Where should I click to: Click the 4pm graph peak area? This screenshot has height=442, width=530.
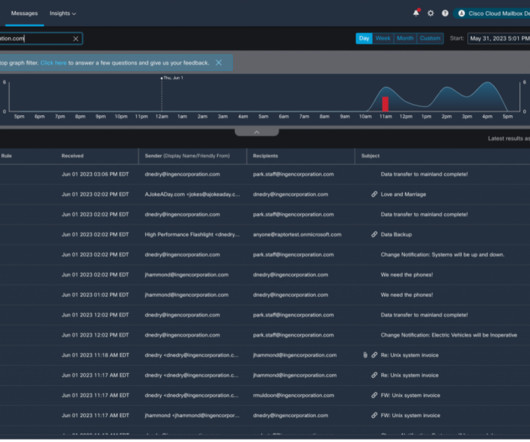pyautogui.click(x=487, y=96)
